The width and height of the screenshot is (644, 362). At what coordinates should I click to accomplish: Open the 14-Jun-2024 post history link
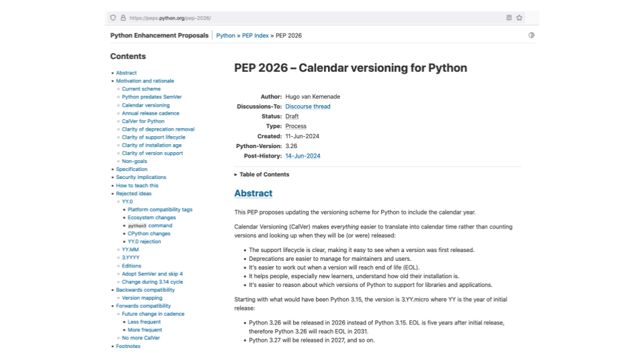tap(303, 156)
